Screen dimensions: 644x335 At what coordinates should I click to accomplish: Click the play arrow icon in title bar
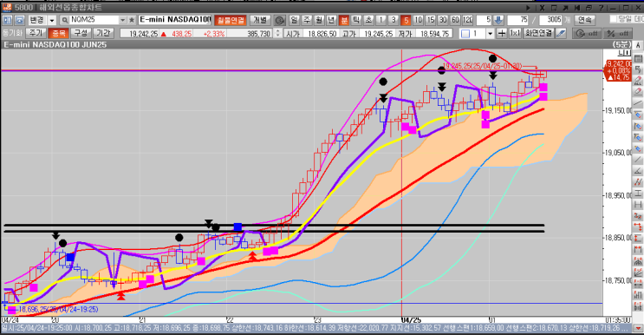[x=528, y=8]
